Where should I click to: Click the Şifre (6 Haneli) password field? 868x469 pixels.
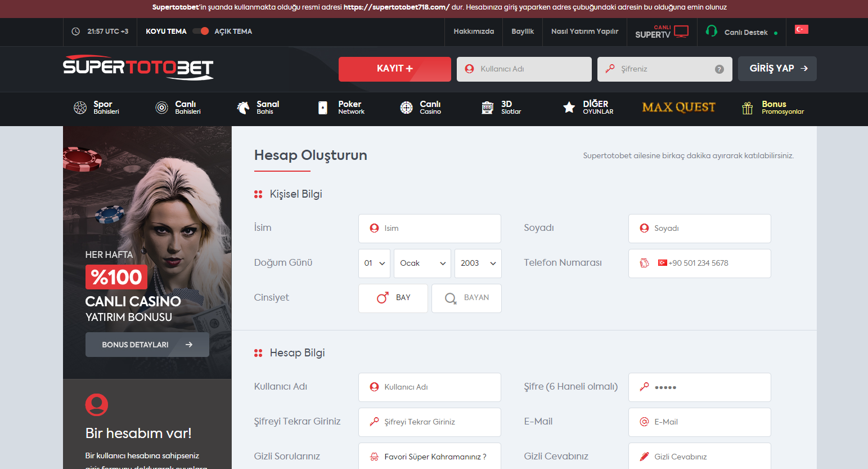[700, 387]
